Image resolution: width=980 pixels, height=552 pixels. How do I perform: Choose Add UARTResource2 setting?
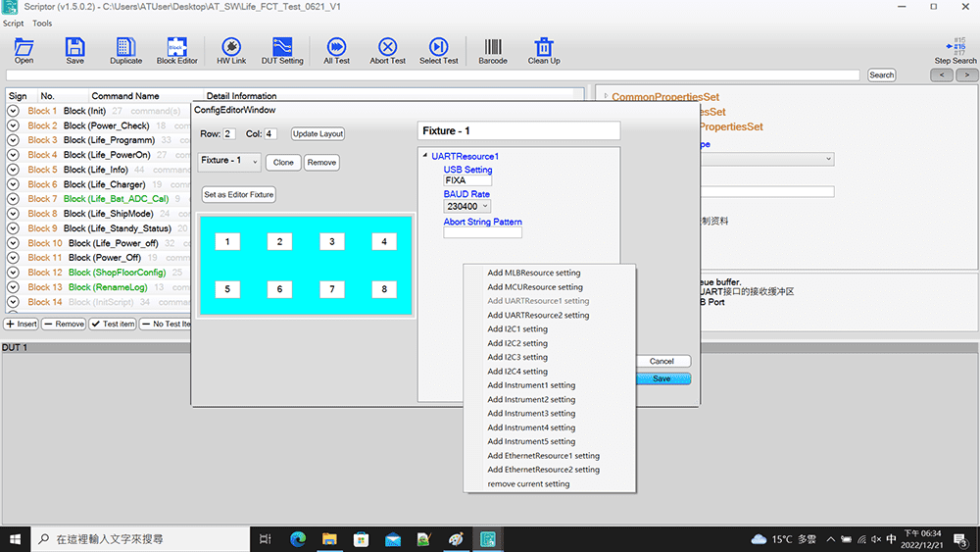tap(538, 315)
